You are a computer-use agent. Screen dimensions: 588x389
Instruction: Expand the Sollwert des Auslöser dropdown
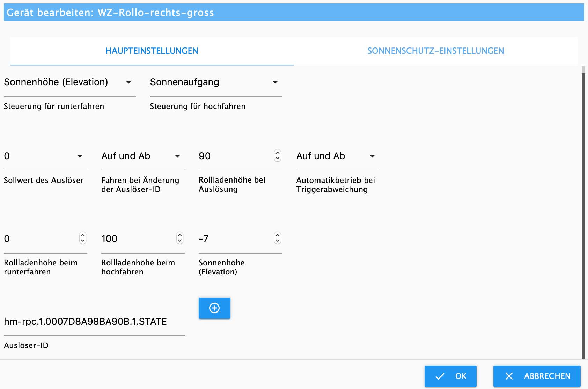[45, 156]
